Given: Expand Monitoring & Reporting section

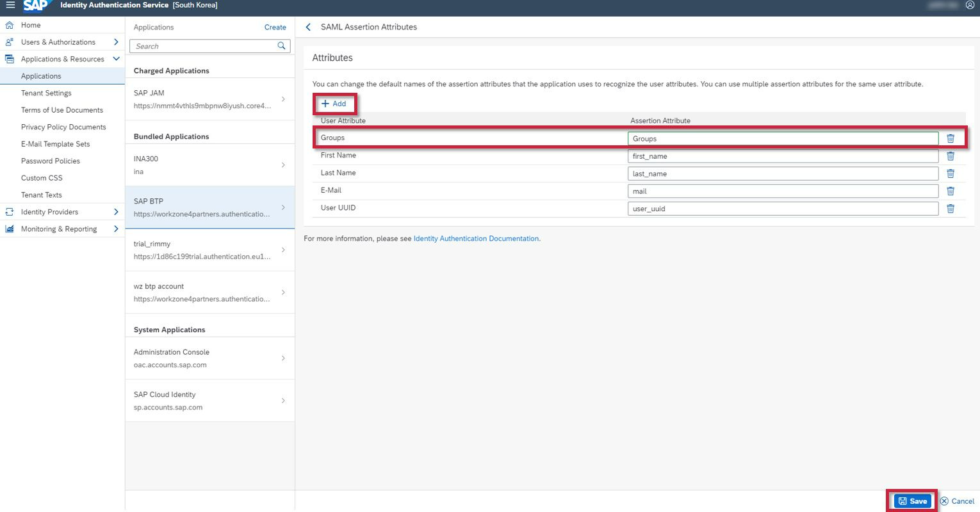Looking at the screenshot, I should pos(116,229).
